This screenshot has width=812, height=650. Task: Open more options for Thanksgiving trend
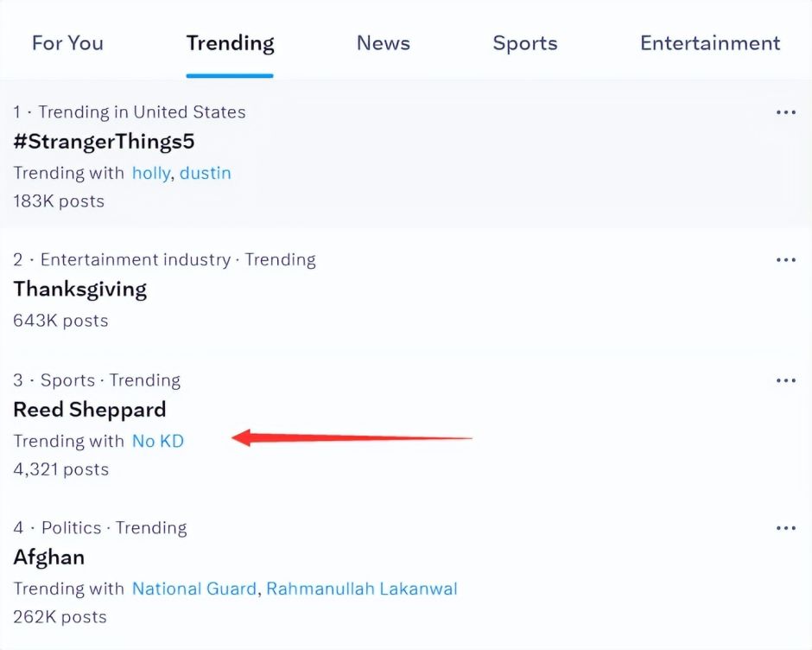[x=785, y=260]
